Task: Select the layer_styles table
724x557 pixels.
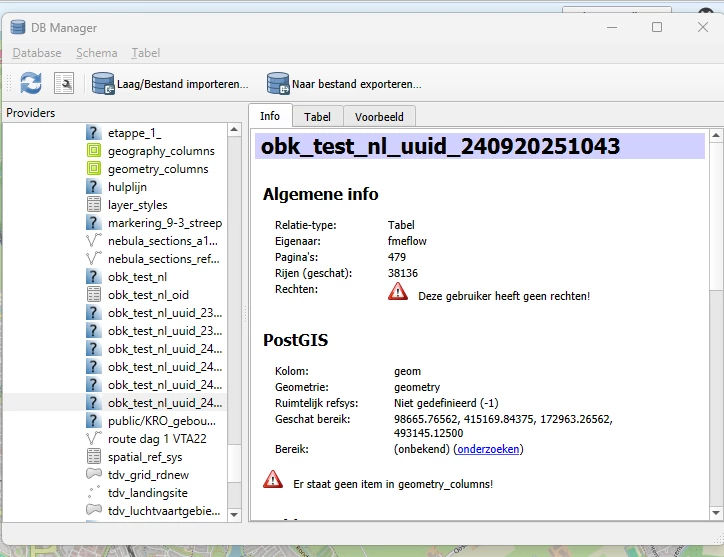Action: (x=138, y=205)
